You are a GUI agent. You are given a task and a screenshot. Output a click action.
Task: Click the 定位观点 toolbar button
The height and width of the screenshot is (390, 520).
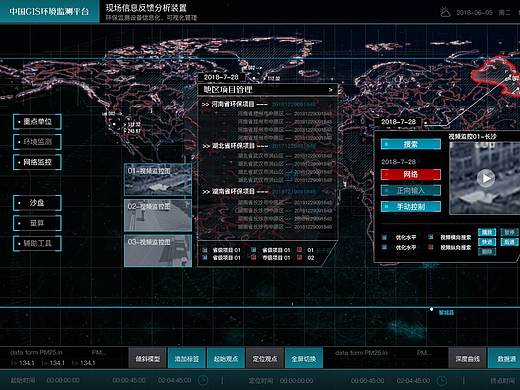pos(265,358)
